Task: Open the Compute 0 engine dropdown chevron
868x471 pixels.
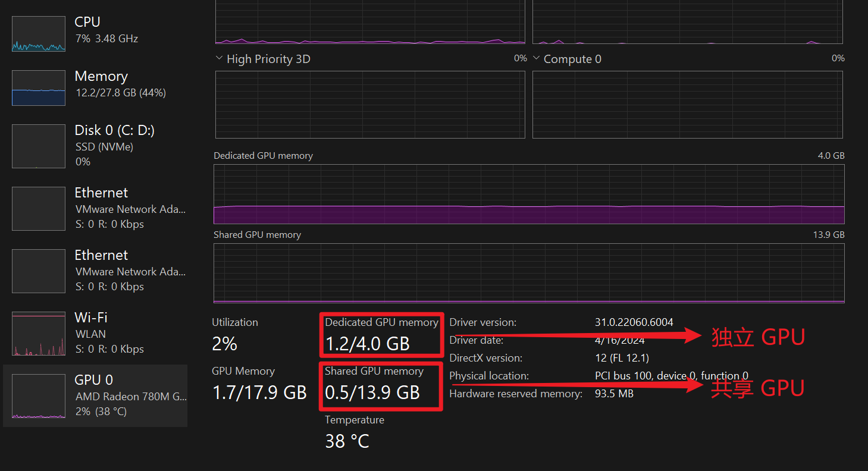Action: (x=537, y=59)
